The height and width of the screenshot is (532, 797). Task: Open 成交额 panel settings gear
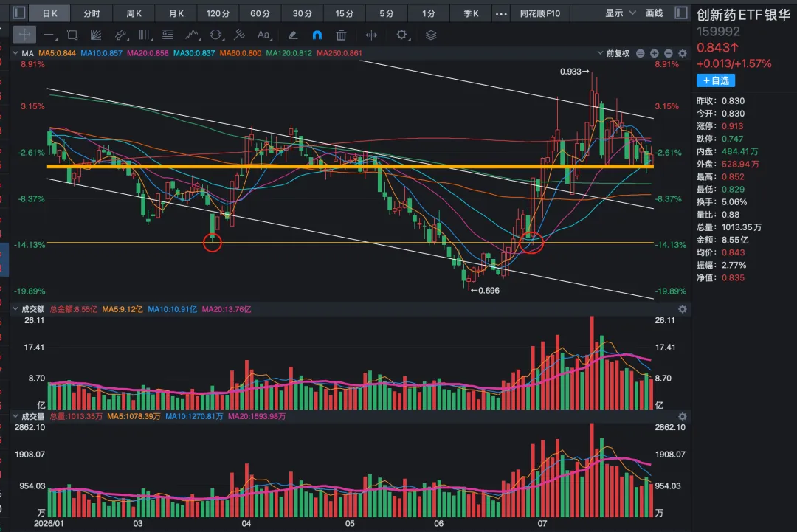[683, 309]
